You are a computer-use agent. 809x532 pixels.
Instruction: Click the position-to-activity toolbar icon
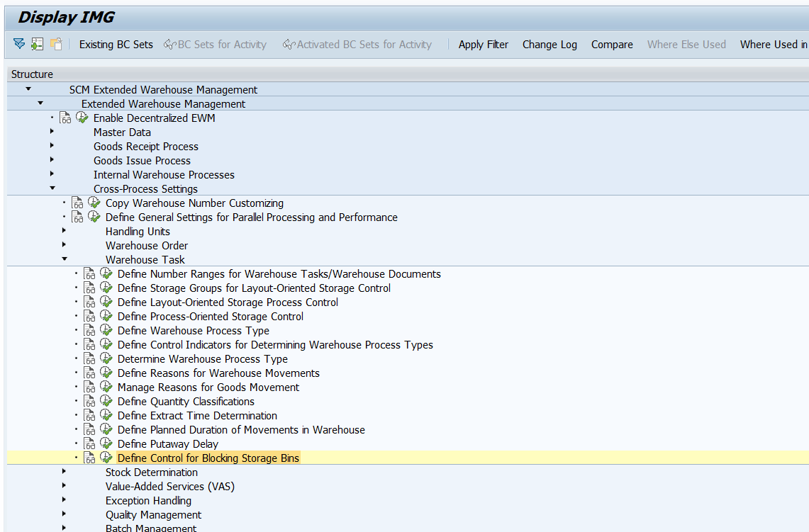coord(37,44)
